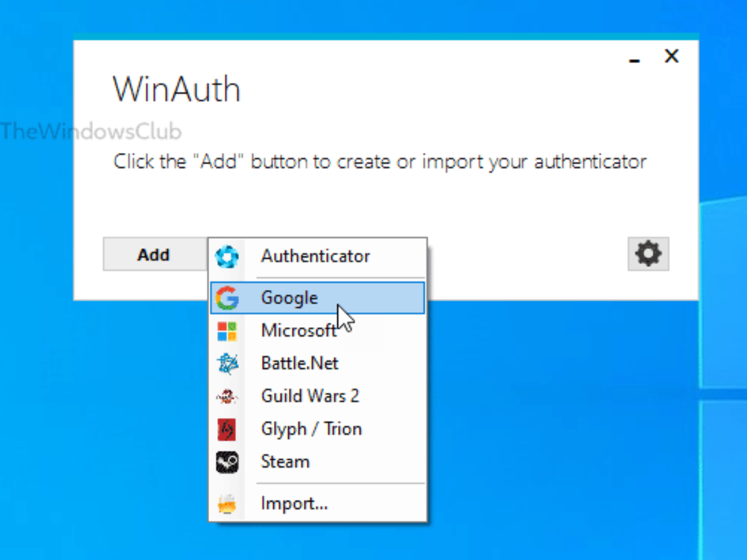Click the Google G logo icon
747x560 pixels.
click(227, 298)
